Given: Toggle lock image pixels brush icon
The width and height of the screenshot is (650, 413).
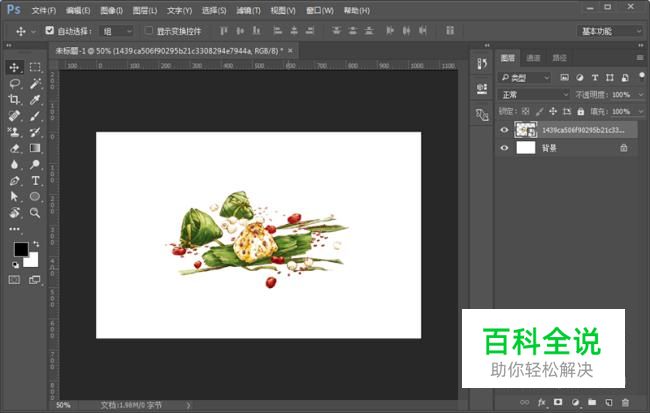Looking at the screenshot, I should [539, 111].
